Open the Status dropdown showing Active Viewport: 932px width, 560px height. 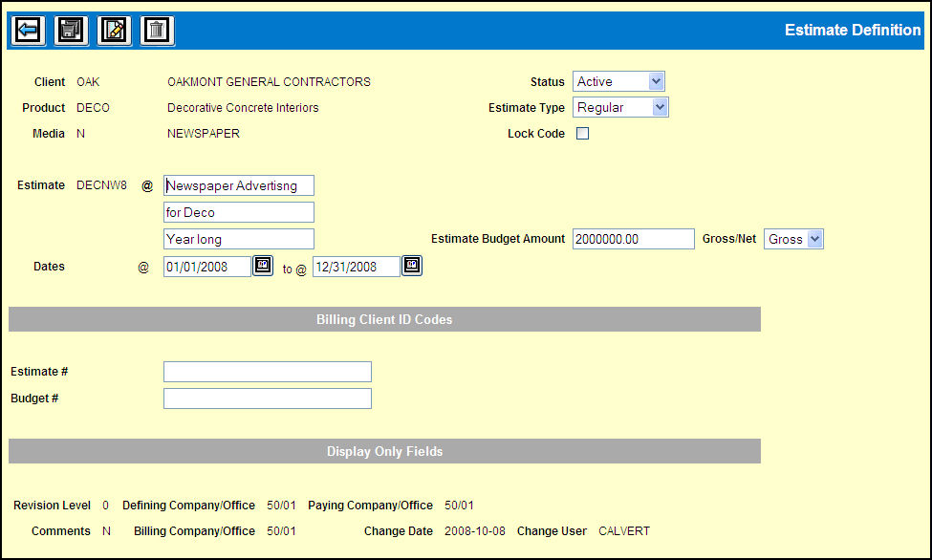coord(618,81)
